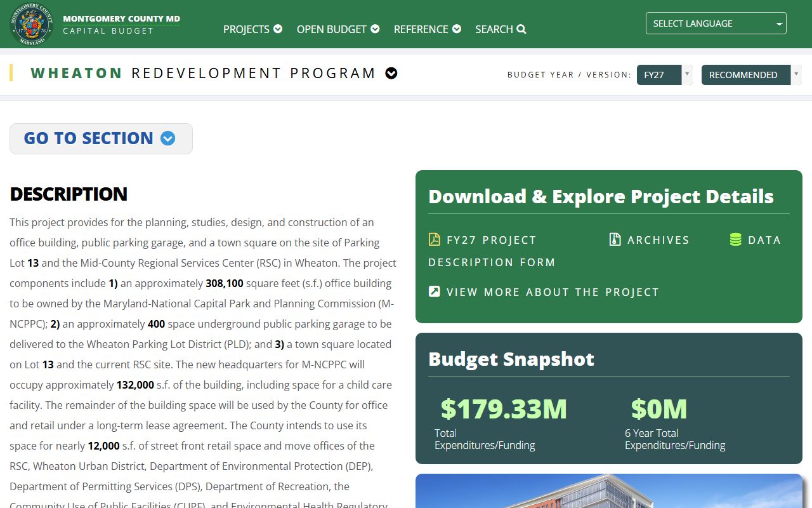The height and width of the screenshot is (508, 812).
Task: Click the building rendering image
Action: pos(609,491)
